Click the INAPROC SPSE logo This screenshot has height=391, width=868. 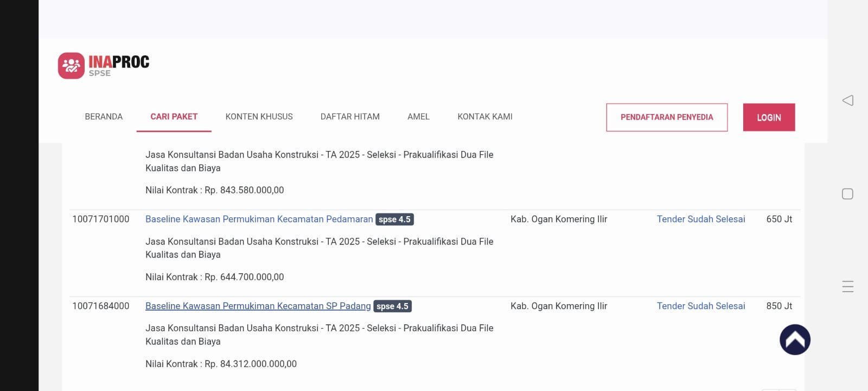(x=104, y=66)
